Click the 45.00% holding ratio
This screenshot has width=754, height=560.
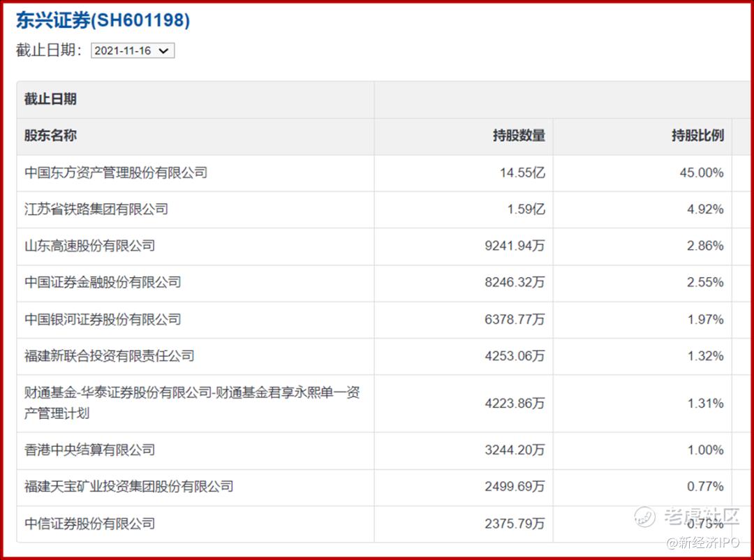point(702,172)
